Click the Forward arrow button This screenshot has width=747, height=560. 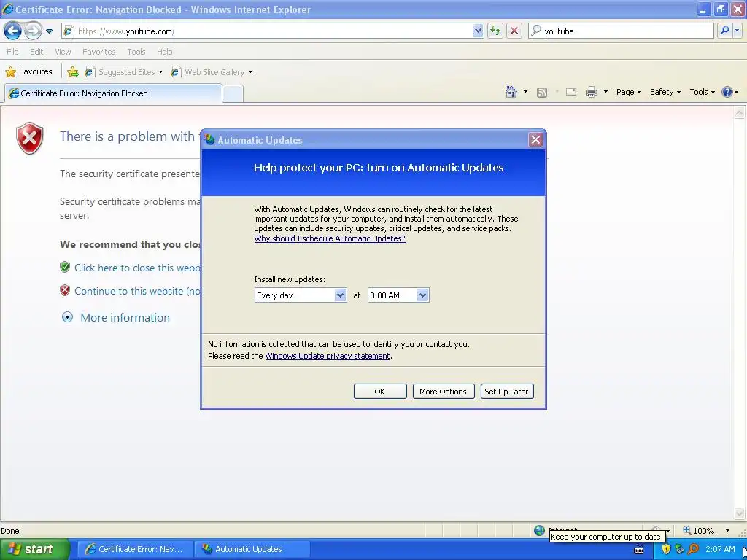(x=33, y=31)
